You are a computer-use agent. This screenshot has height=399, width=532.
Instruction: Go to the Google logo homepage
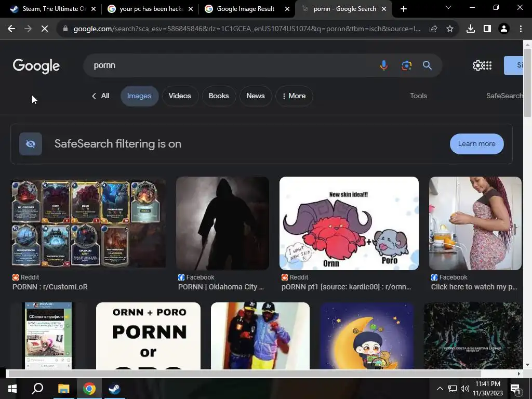[x=36, y=66]
